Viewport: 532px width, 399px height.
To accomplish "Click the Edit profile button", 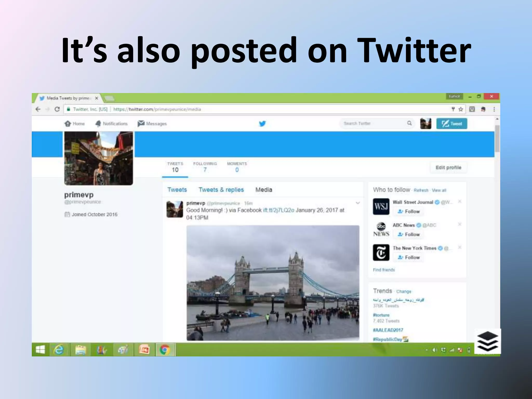I will [448, 168].
